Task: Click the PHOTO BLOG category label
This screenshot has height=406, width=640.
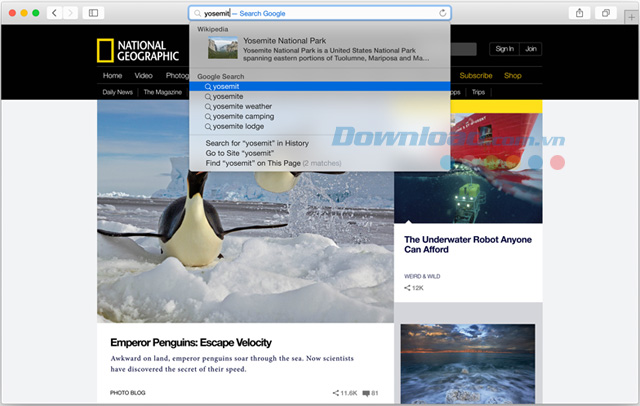Action: coord(127,393)
